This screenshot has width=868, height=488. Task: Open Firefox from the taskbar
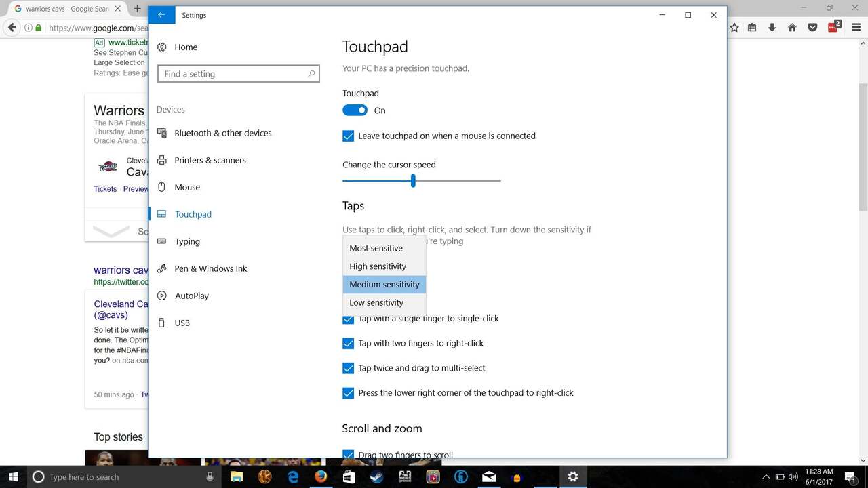[321, 476]
